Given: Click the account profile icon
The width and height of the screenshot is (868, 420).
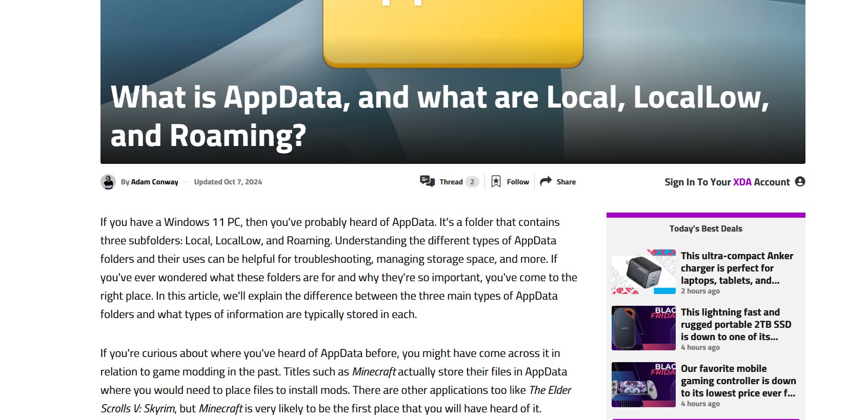Looking at the screenshot, I should [x=800, y=181].
